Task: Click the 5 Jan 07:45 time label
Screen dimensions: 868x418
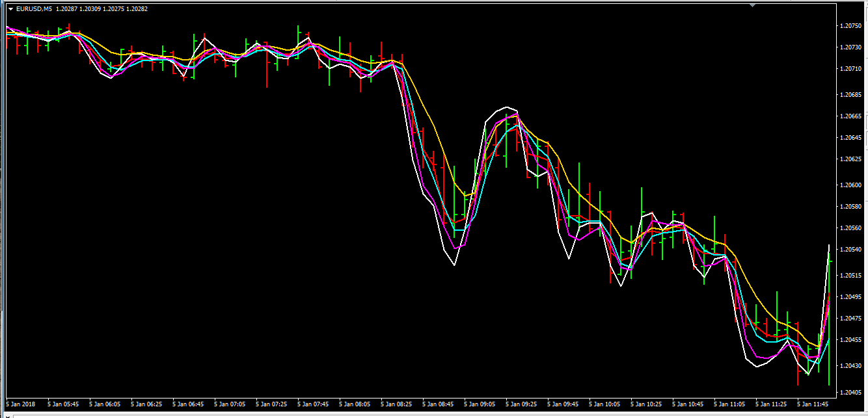Action: pos(314,404)
